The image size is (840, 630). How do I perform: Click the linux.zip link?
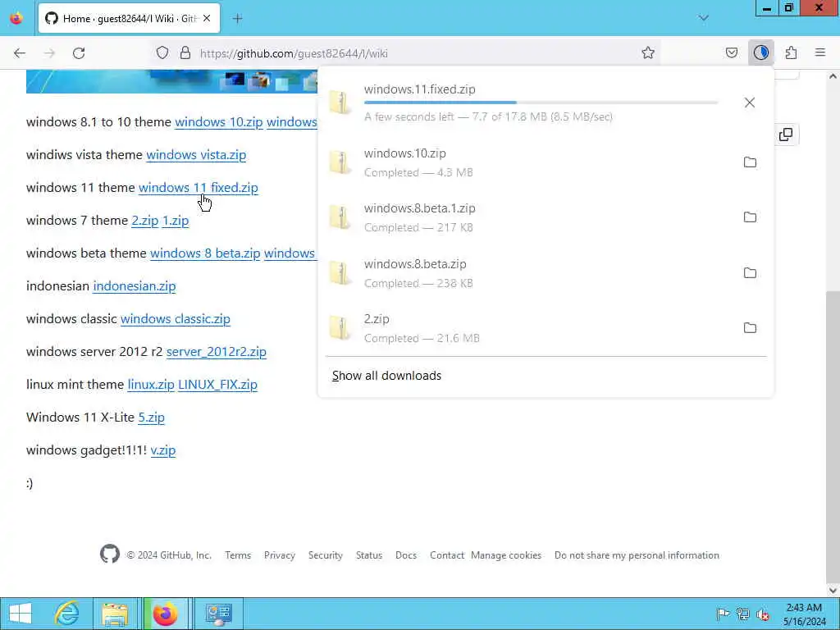click(x=151, y=385)
